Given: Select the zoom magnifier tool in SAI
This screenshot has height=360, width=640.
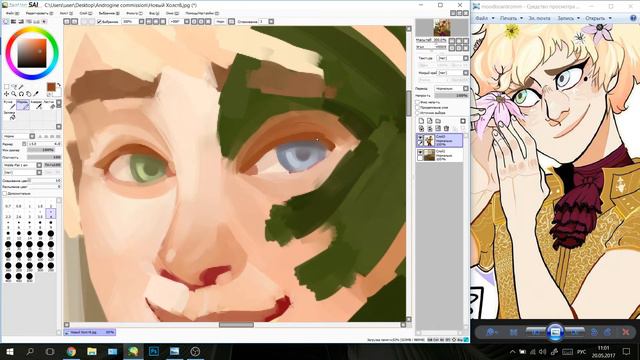Looking at the screenshot, I should tap(13, 94).
